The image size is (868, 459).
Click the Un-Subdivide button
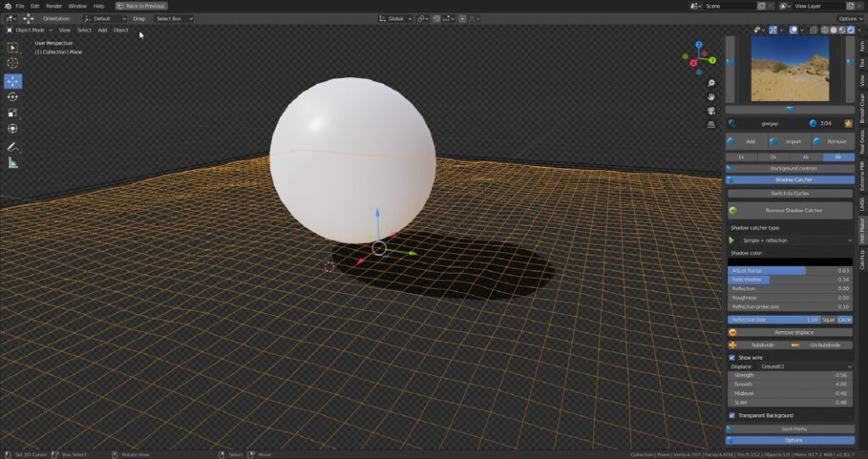pos(821,345)
